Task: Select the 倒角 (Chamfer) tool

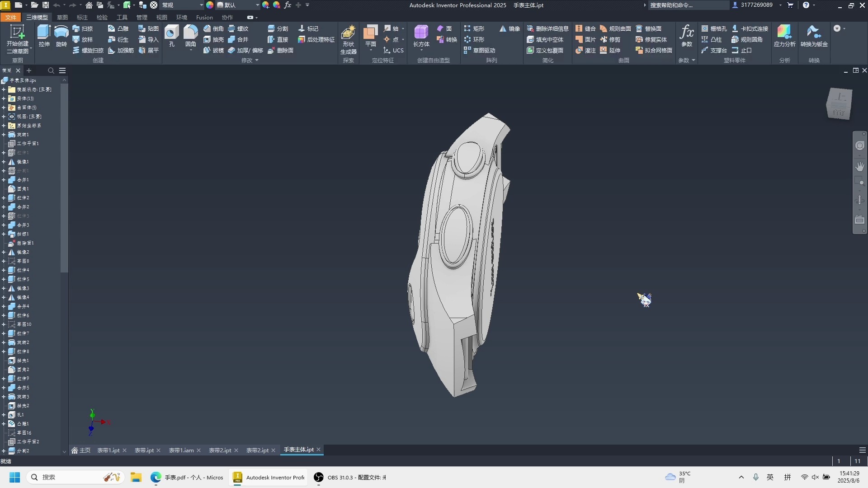Action: coord(213,28)
